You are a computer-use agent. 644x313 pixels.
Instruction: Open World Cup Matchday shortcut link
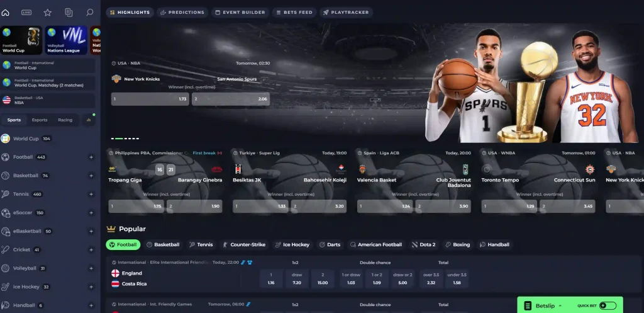[x=48, y=83]
